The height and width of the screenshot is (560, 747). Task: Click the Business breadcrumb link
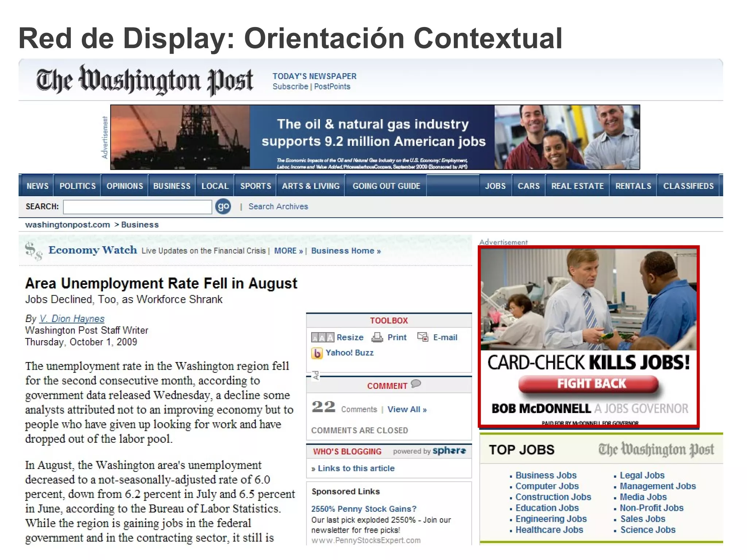140,225
